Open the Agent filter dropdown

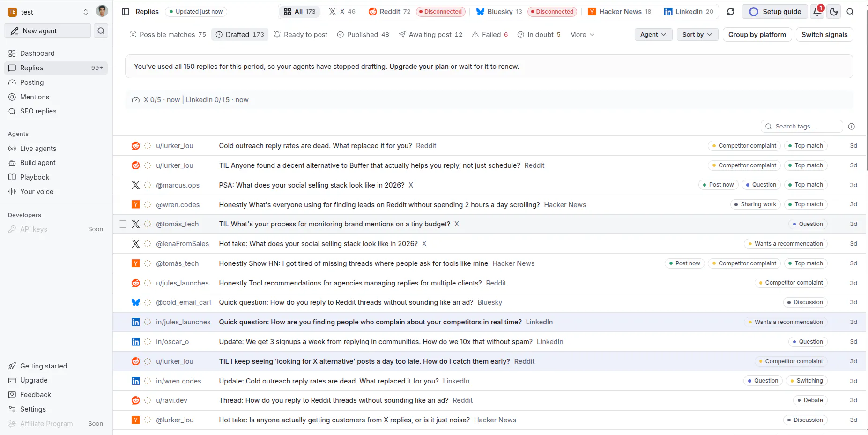[653, 35]
